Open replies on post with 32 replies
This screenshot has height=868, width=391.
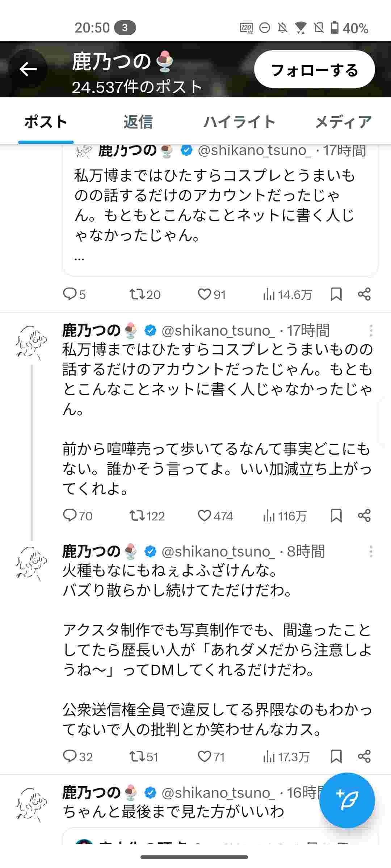[x=70, y=756]
